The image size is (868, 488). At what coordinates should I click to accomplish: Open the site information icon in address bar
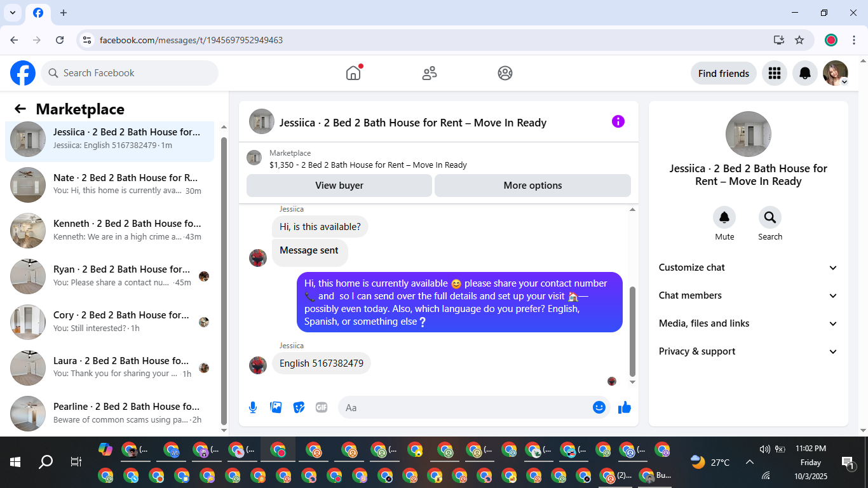87,40
